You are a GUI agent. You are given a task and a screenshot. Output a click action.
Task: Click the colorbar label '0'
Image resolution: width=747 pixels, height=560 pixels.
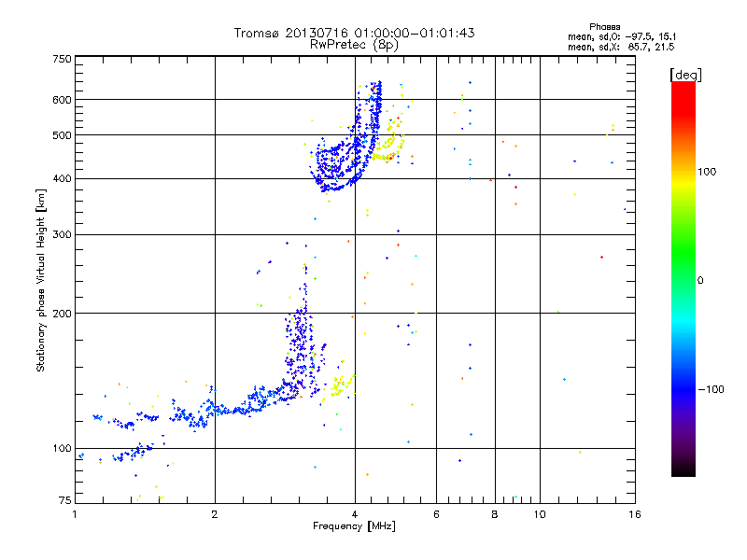[700, 281]
